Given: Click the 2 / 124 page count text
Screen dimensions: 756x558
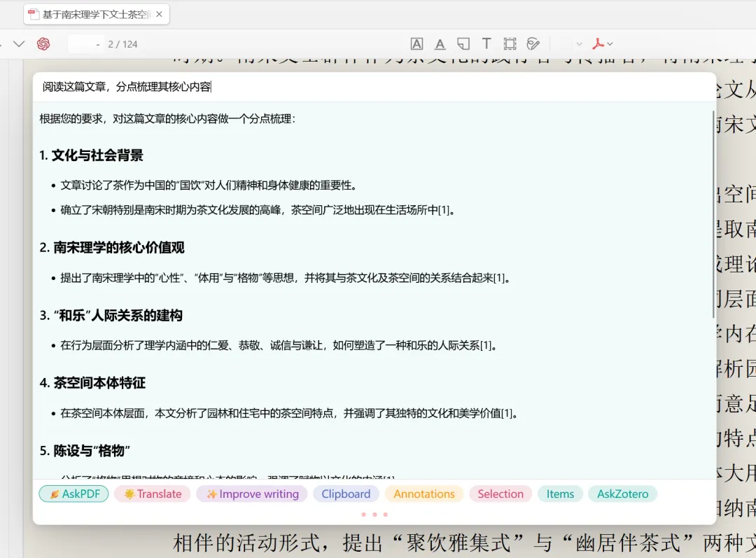Looking at the screenshot, I should [x=122, y=44].
